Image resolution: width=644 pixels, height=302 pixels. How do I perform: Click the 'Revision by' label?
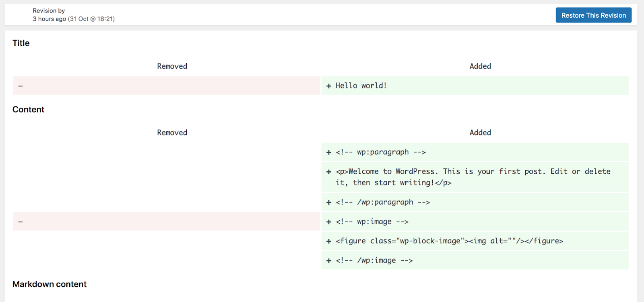coord(49,11)
